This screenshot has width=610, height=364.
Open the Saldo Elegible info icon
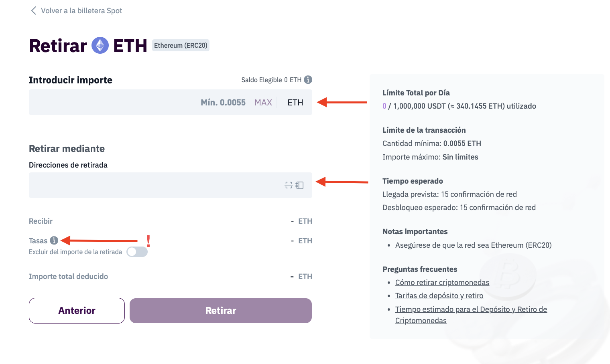click(308, 80)
